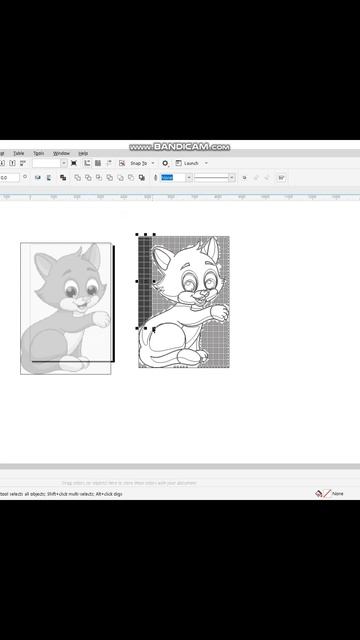Click the document color palette tray

180,483
